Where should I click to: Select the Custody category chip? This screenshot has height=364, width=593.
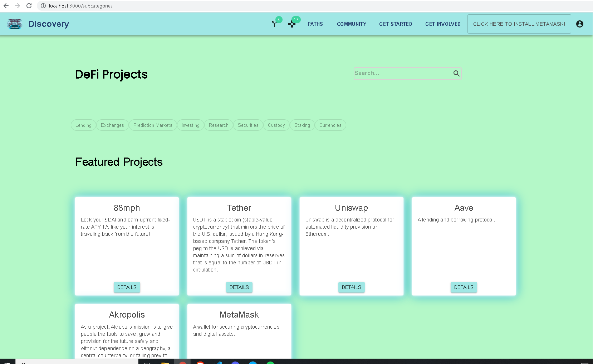pos(276,125)
